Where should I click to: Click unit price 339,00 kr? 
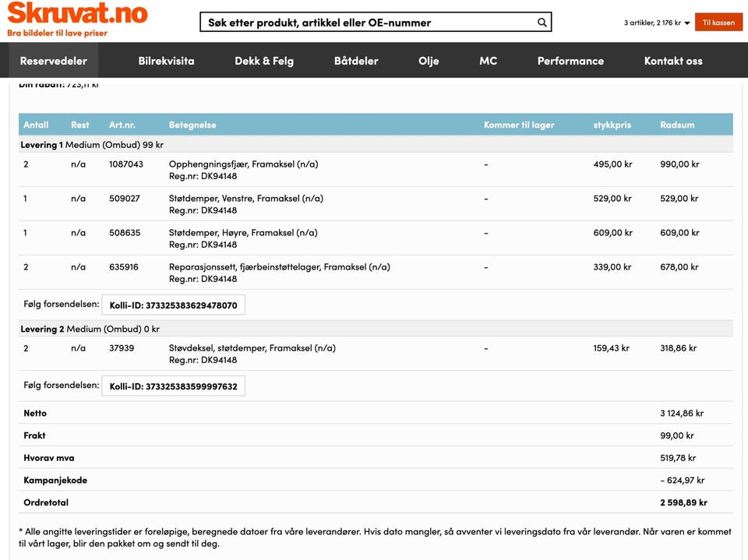[612, 267]
